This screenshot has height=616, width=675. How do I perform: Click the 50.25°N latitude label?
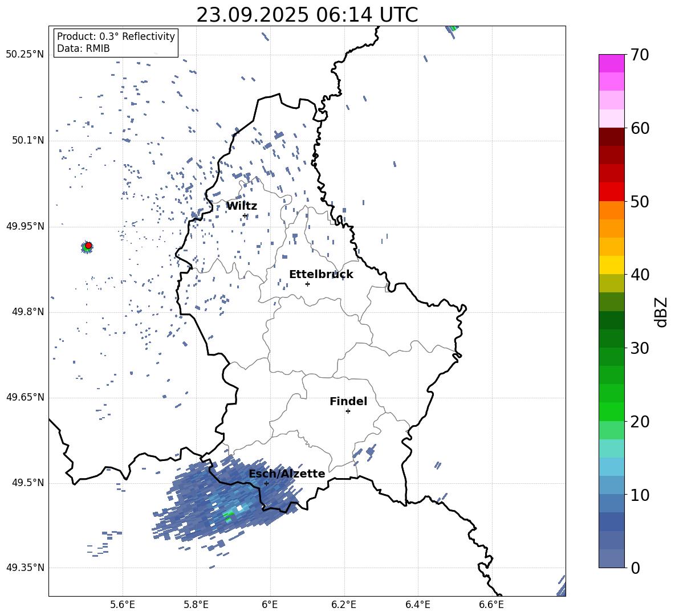tap(25, 55)
